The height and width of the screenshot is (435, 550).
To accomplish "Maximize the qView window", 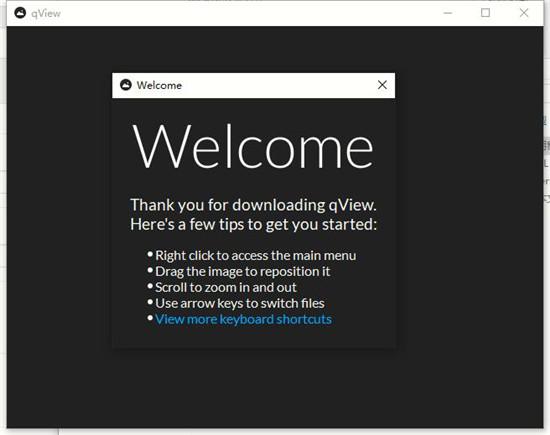I will 485,13.
